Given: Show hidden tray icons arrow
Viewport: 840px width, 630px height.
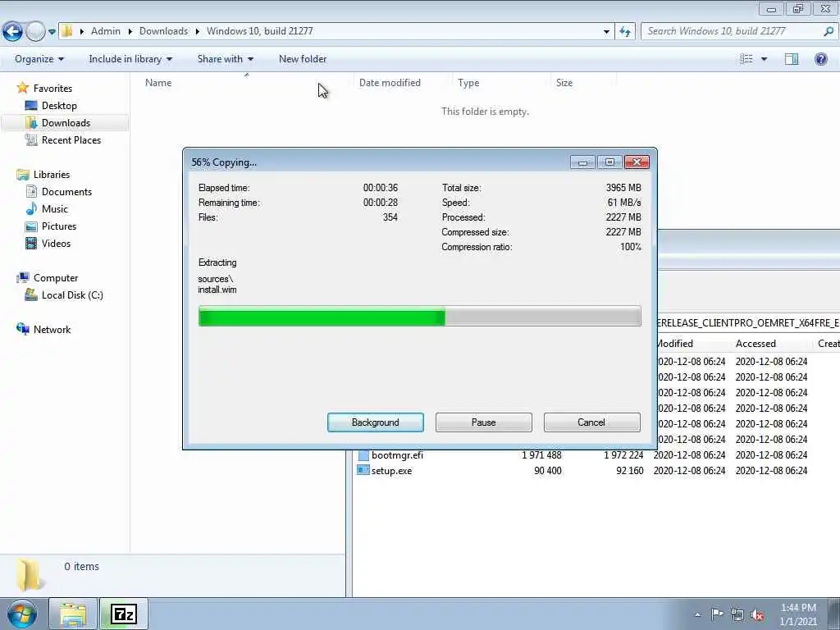Looking at the screenshot, I should tap(697, 614).
